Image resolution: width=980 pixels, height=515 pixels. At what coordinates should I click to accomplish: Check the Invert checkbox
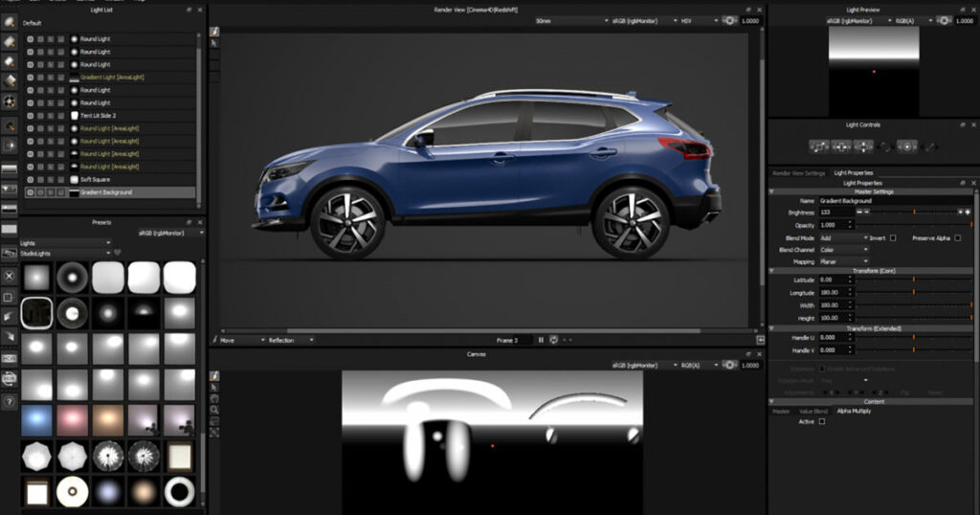893,238
